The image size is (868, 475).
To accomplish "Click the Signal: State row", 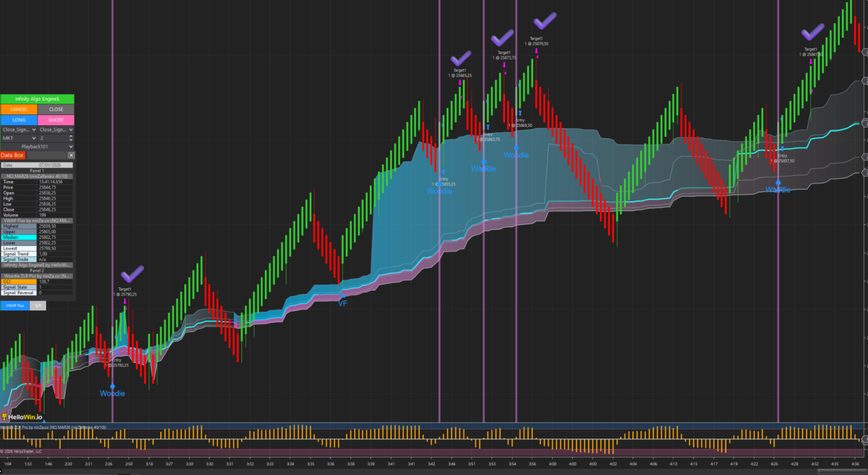I will [37, 287].
